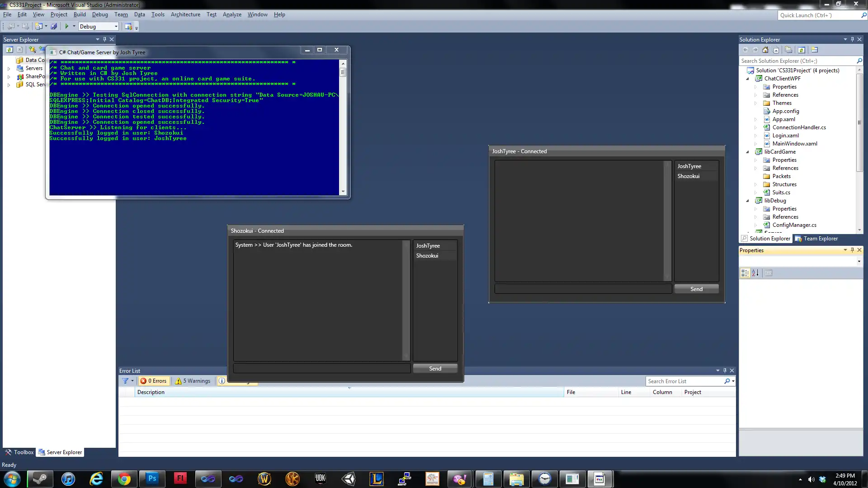868x488 pixels.
Task: Collapse the libDebug project node
Action: (x=747, y=201)
